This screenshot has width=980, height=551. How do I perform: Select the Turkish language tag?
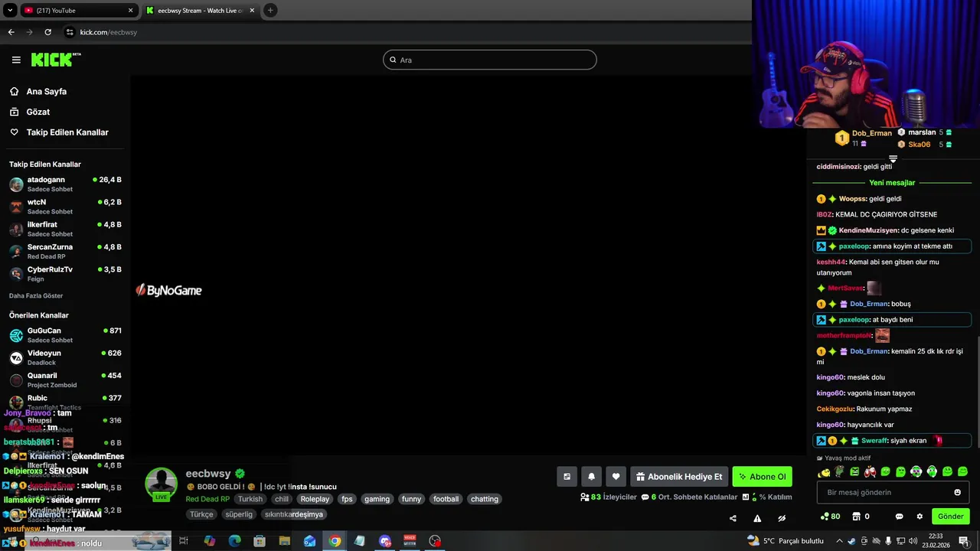(250, 499)
